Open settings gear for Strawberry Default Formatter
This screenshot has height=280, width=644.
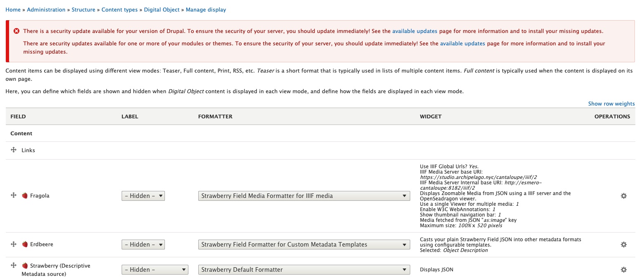[623, 270]
